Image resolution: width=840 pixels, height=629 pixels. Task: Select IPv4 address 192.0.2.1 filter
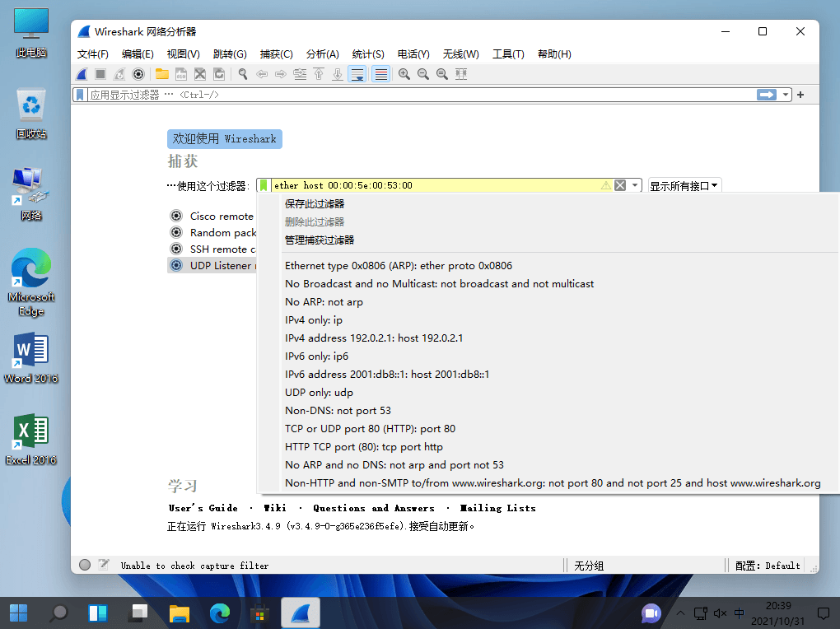548,338
